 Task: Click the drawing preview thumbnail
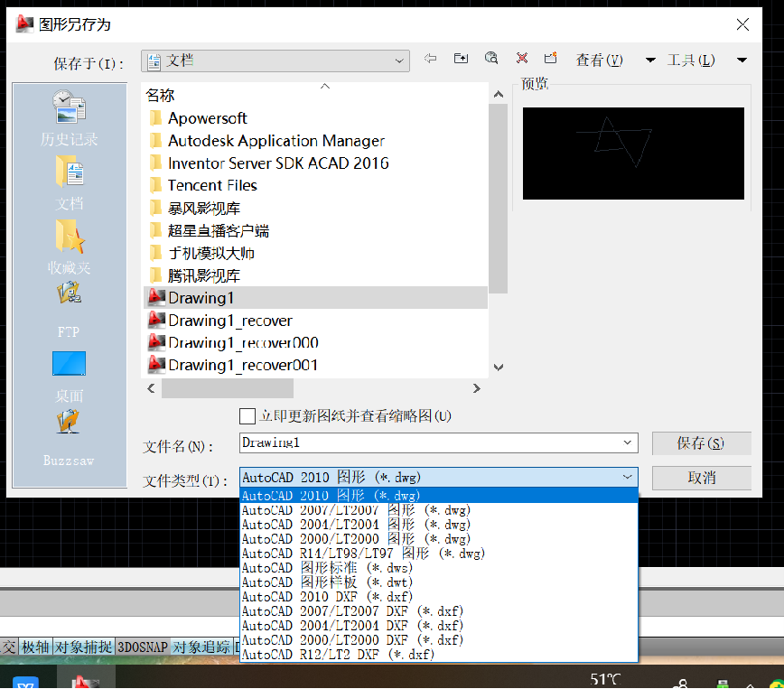(633, 154)
